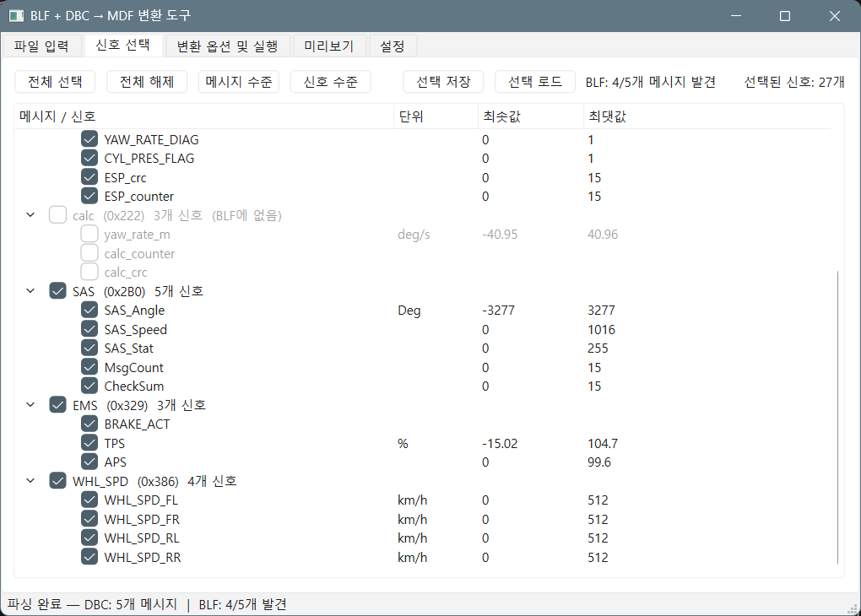Toggle the TPS signal checkbox
861x616 pixels.
(89, 443)
